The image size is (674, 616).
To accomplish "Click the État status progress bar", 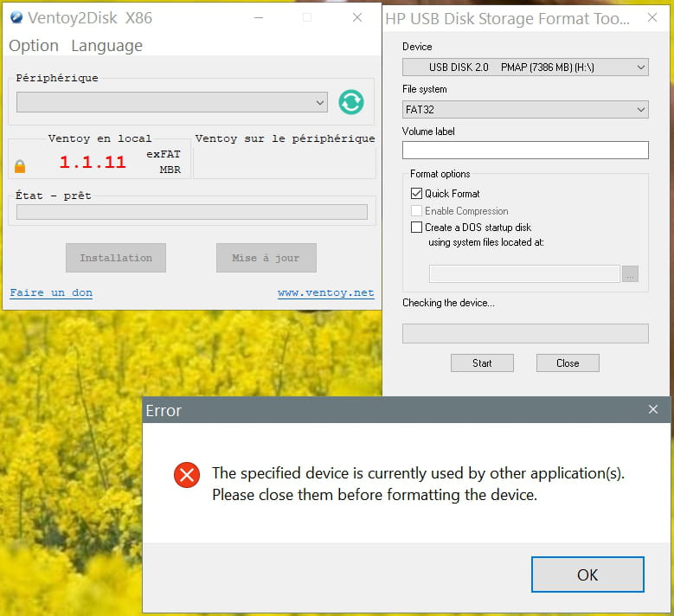I will 191,212.
